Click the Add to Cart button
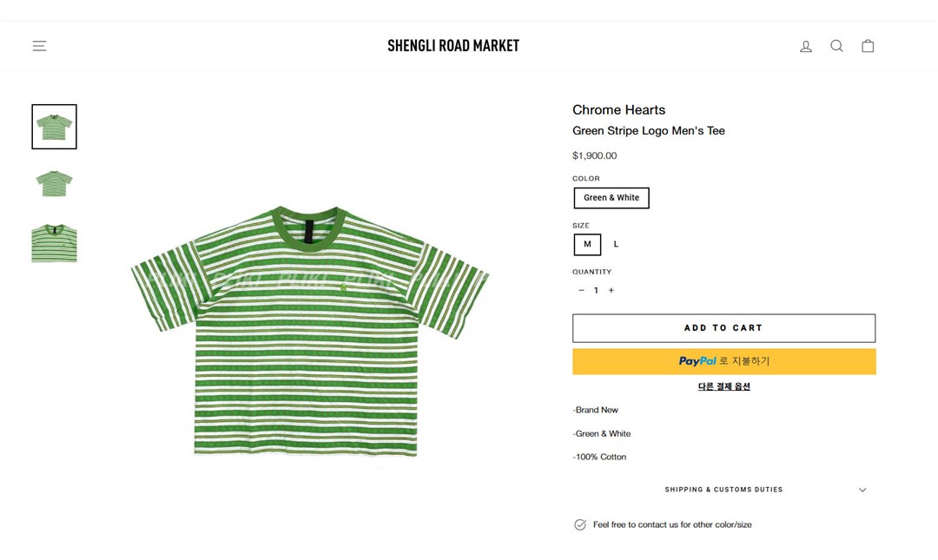938x560 pixels. (723, 328)
